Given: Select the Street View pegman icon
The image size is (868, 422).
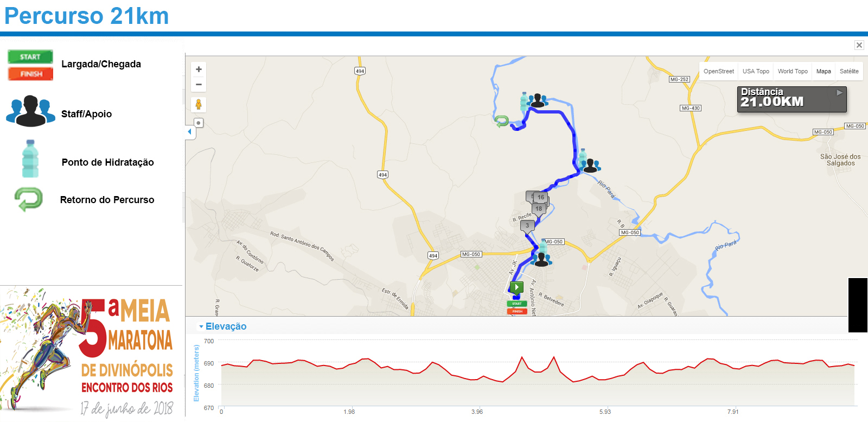Looking at the screenshot, I should (199, 104).
